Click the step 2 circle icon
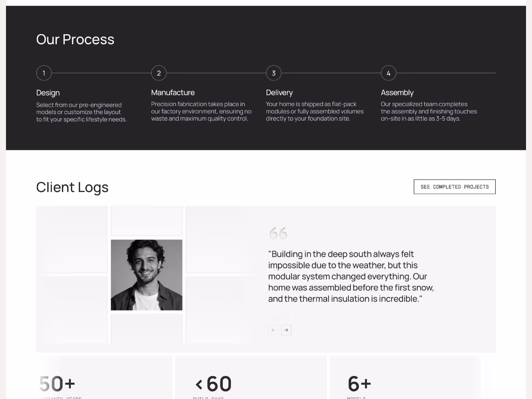This screenshot has width=532, height=399. coord(159,73)
